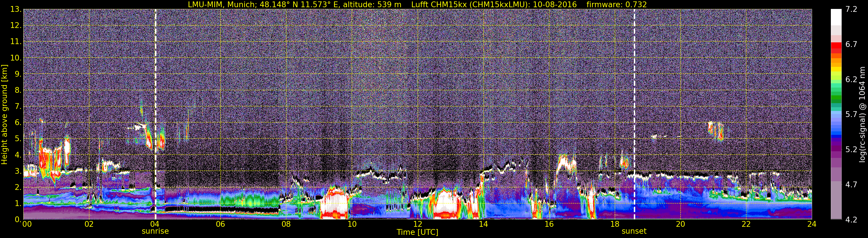Click the colorbar value '6.7'
The height and width of the screenshot is (238, 868).
point(851,44)
